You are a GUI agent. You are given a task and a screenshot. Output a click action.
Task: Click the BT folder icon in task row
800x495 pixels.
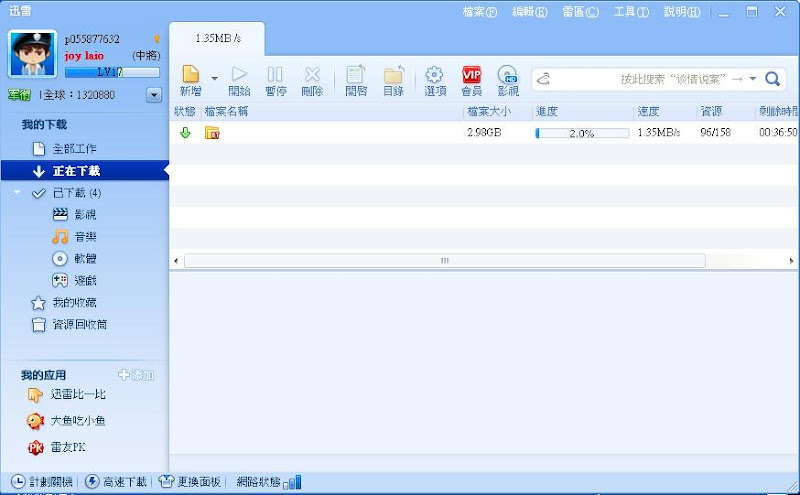pos(212,133)
